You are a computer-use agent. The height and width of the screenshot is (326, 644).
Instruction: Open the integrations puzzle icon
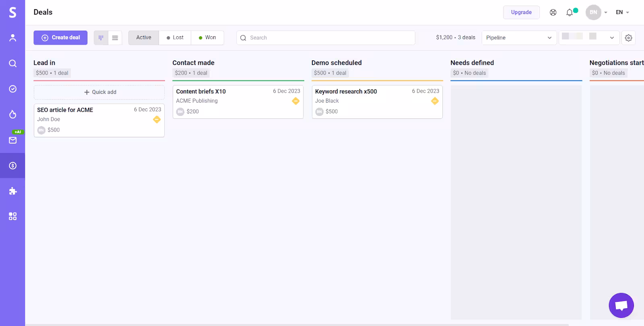pos(12,191)
